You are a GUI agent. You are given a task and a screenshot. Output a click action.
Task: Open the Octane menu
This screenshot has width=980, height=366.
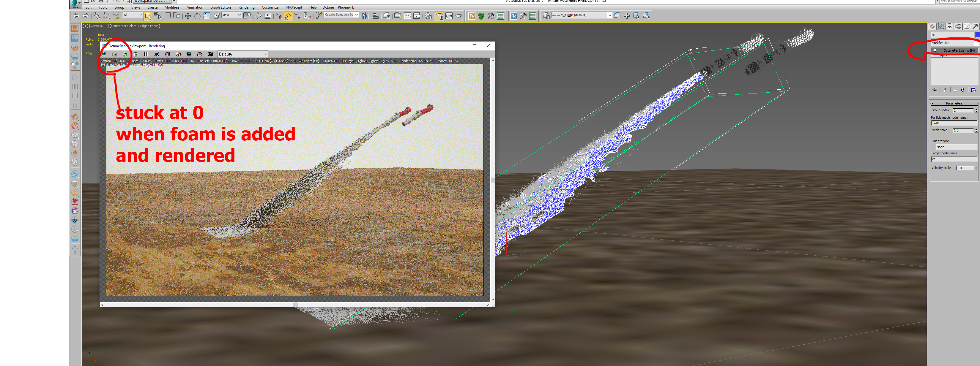pyautogui.click(x=327, y=7)
